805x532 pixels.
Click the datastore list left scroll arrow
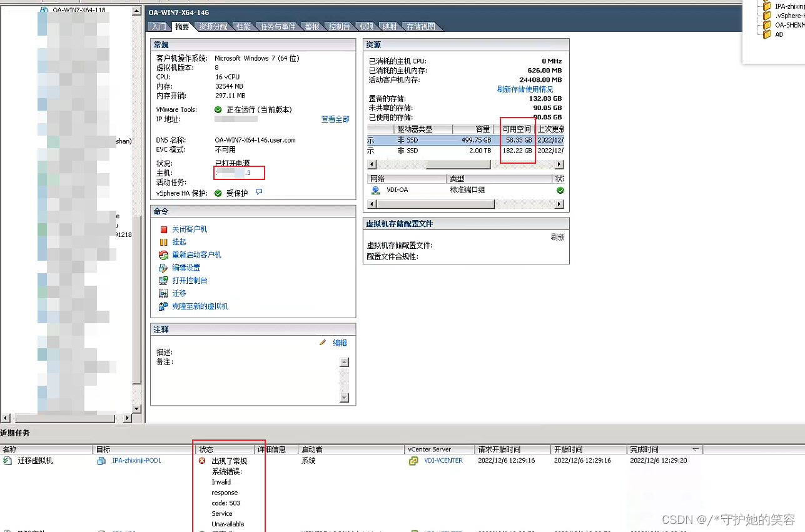[x=372, y=164]
